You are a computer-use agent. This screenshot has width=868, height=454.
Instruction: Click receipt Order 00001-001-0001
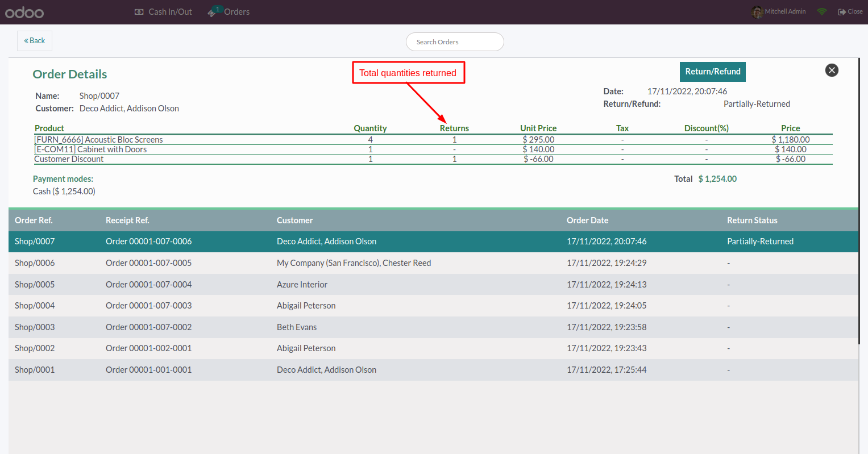point(148,370)
